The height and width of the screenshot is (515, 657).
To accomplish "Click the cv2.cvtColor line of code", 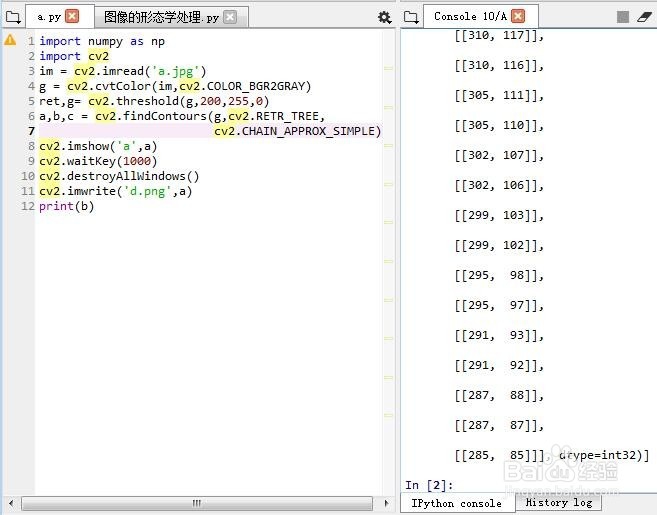I will pos(175,86).
